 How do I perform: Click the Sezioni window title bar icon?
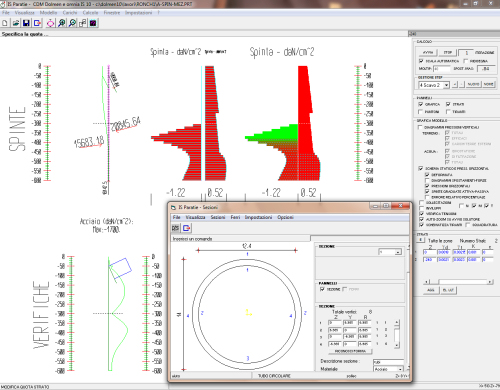pyautogui.click(x=173, y=207)
